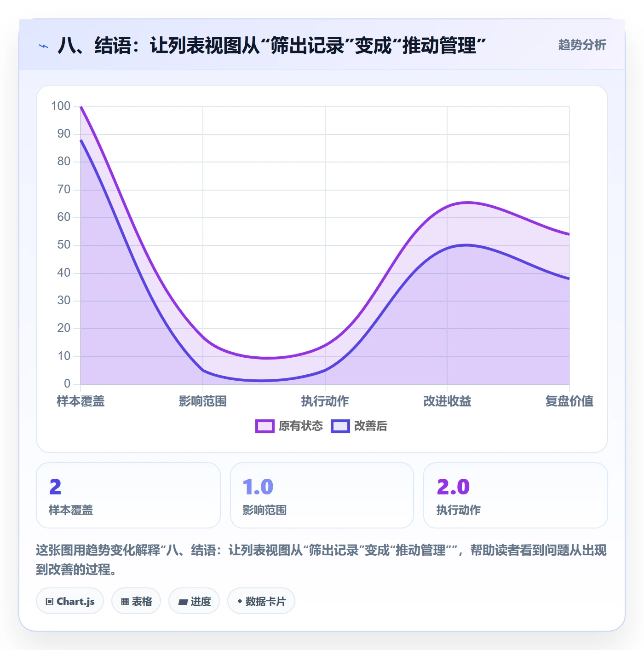Click the 执行动作 x-axis label
Image resolution: width=644 pixels, height=650 pixels.
click(x=325, y=401)
